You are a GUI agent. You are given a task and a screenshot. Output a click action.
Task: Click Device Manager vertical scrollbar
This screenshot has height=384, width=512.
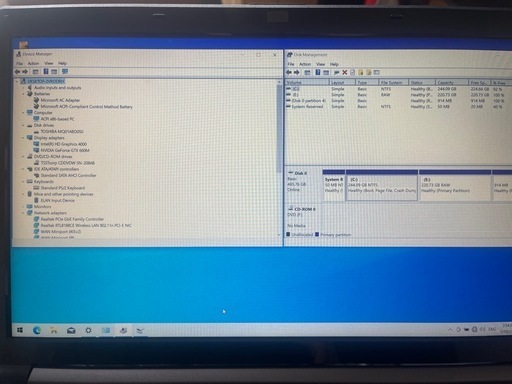pyautogui.click(x=279, y=128)
